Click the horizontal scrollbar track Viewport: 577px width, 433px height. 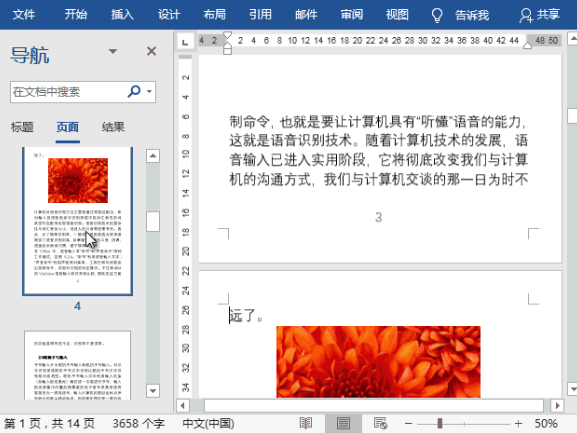tap(374, 406)
